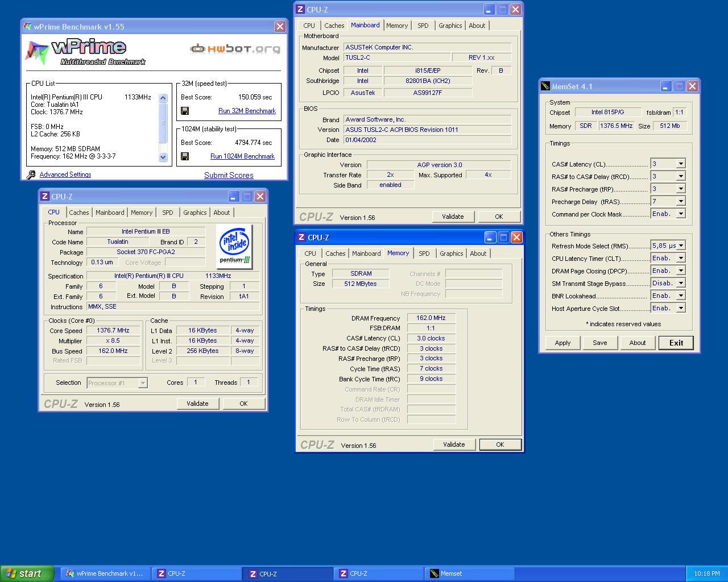The width and height of the screenshot is (728, 582).
Task: Click the CPU List scroll down arrow
Action: pos(163,157)
